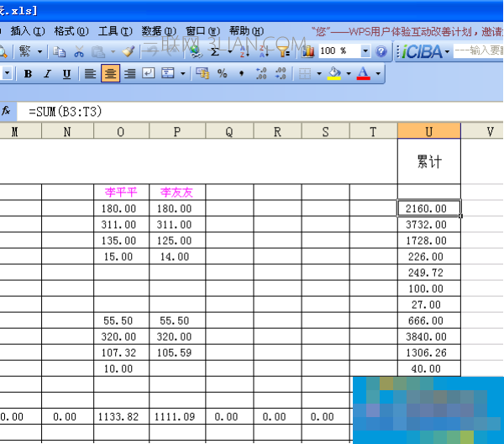Select the total cell 1133.82
The width and height of the screenshot is (504, 444).
(x=121, y=416)
